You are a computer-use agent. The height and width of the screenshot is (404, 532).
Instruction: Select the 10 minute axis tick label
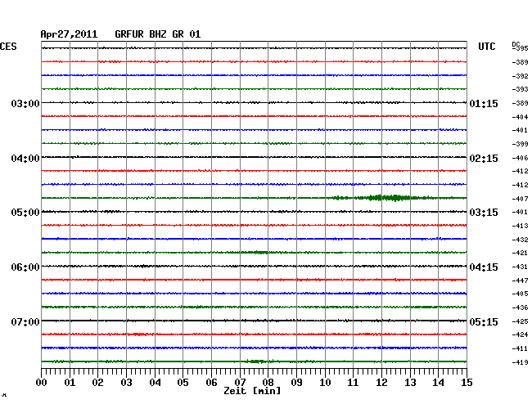325,382
